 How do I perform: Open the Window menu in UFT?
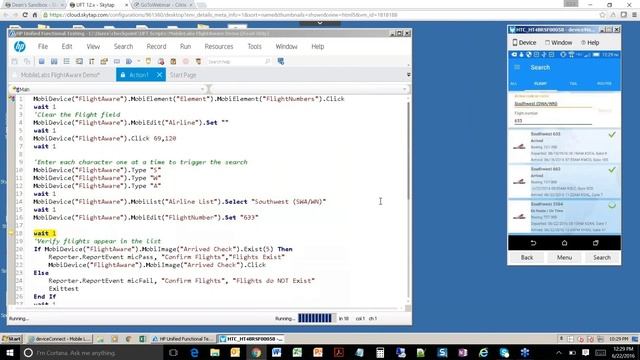pyautogui.click(x=286, y=47)
